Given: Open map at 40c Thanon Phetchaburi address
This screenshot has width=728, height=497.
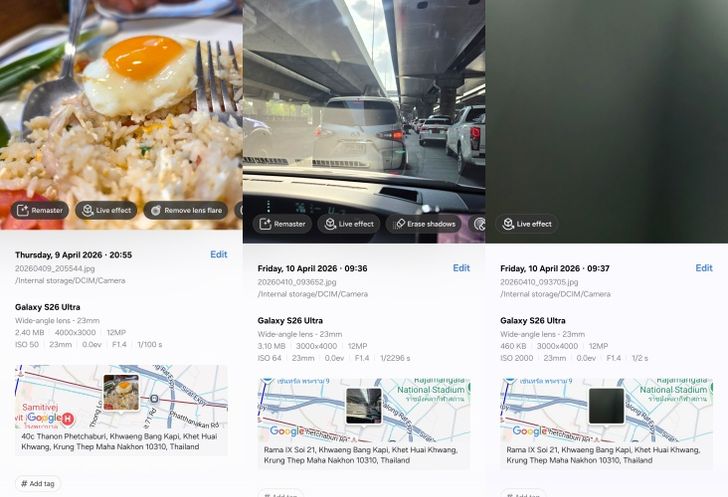Looking at the screenshot, I should pyautogui.click(x=119, y=442).
